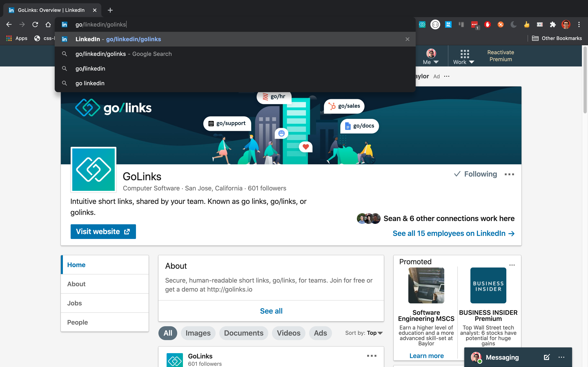Toggle the Following company button
588x367 pixels.
pos(476,174)
